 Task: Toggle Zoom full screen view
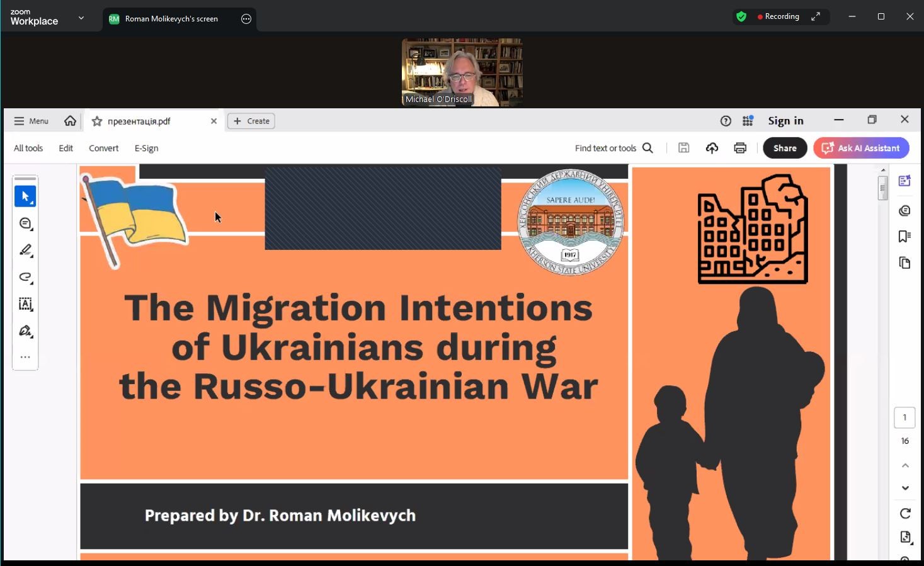(x=816, y=17)
